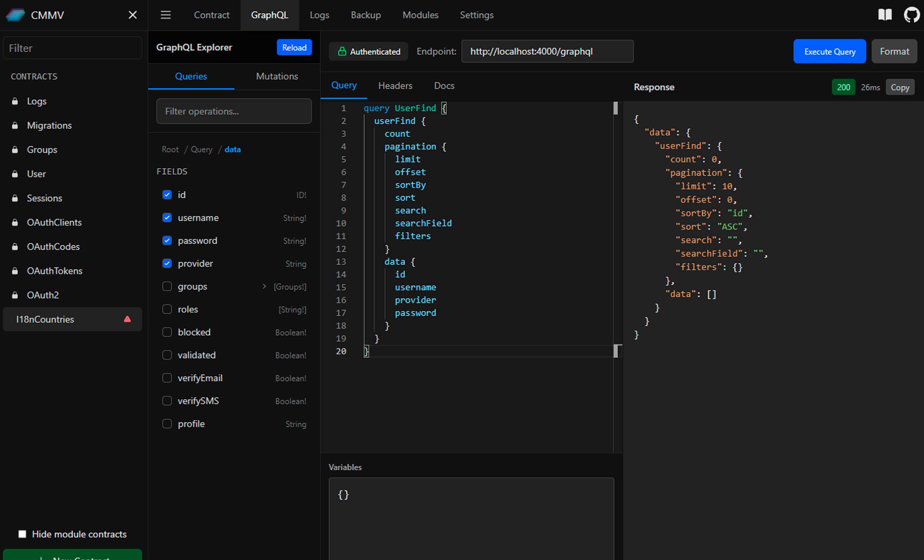Check the profile field checkbox
This screenshot has width=924, height=560.
[x=167, y=424]
